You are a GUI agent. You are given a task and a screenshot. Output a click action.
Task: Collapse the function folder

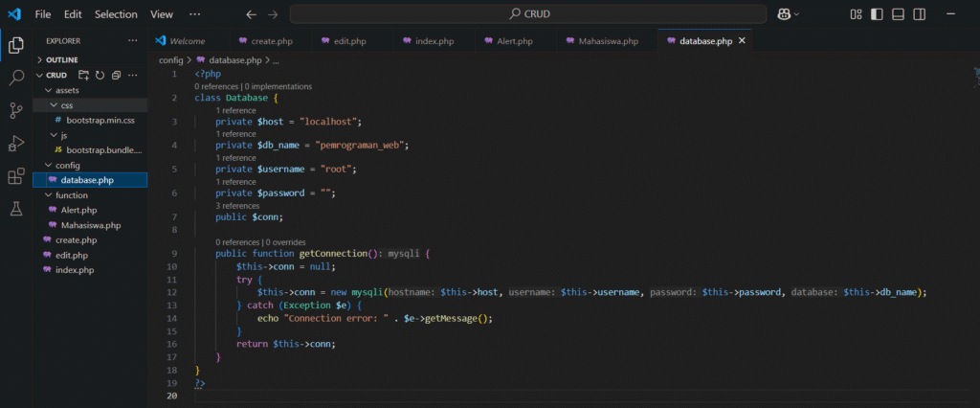tap(71, 195)
